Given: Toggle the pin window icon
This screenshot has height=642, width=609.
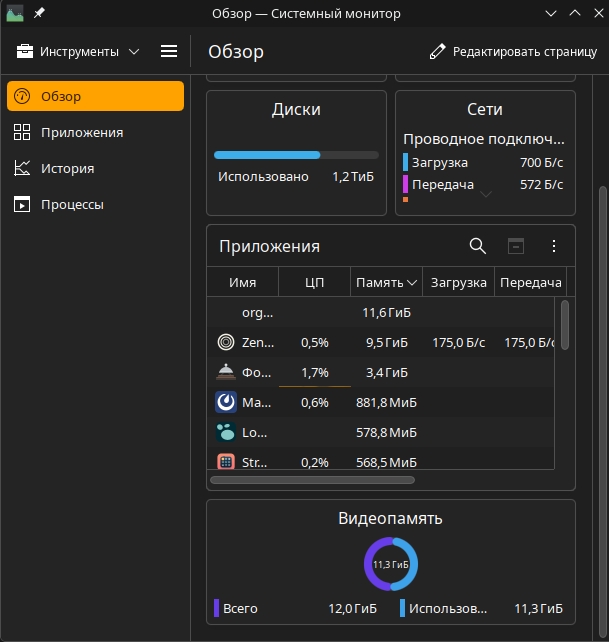Looking at the screenshot, I should [39, 14].
